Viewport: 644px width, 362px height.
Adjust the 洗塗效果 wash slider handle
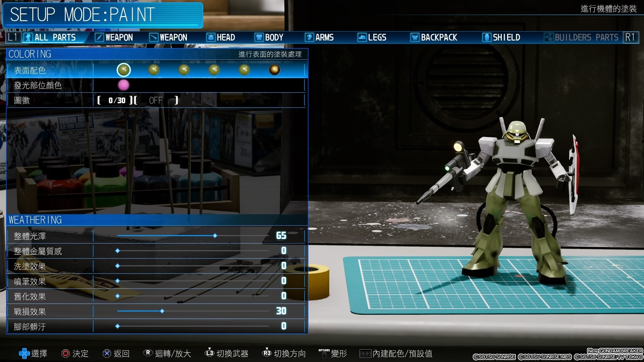coord(117,266)
